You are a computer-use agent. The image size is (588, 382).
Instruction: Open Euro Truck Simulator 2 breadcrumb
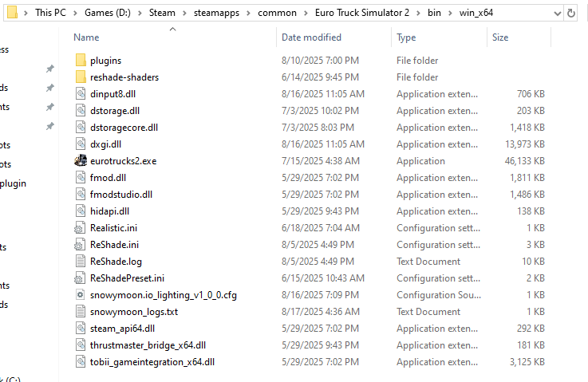pyautogui.click(x=362, y=13)
